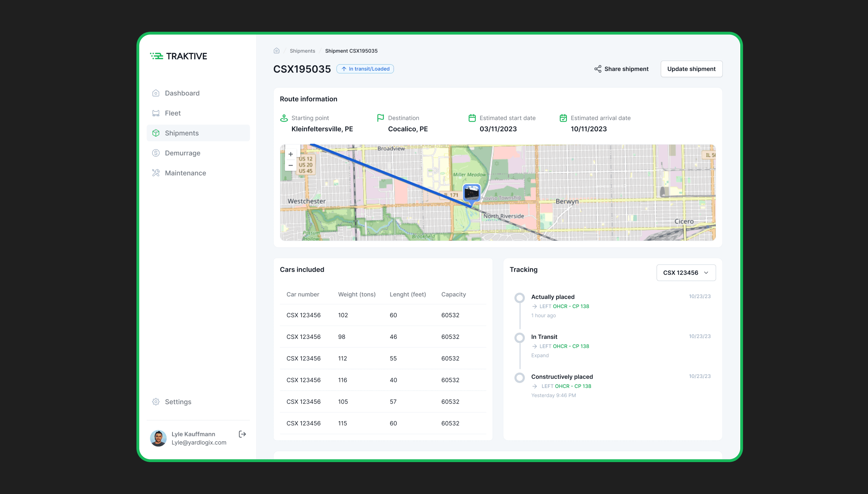
Task: Click the In transit/Loaded status badge
Action: (365, 69)
